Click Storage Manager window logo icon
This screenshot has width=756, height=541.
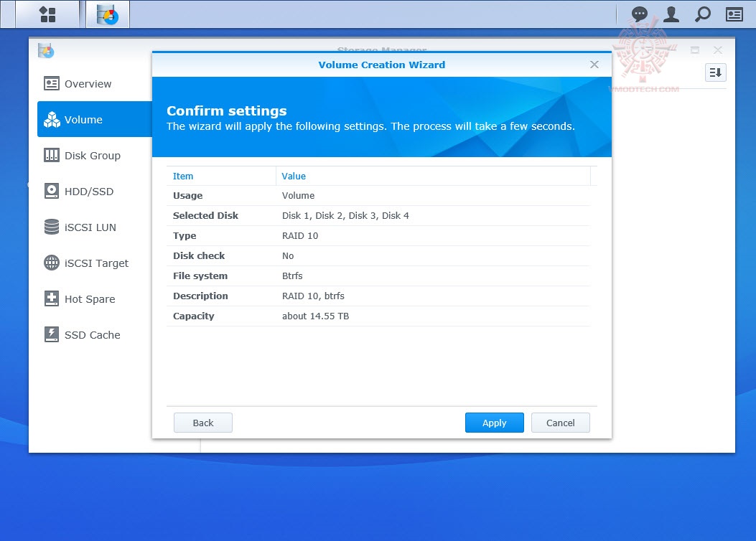click(x=46, y=50)
